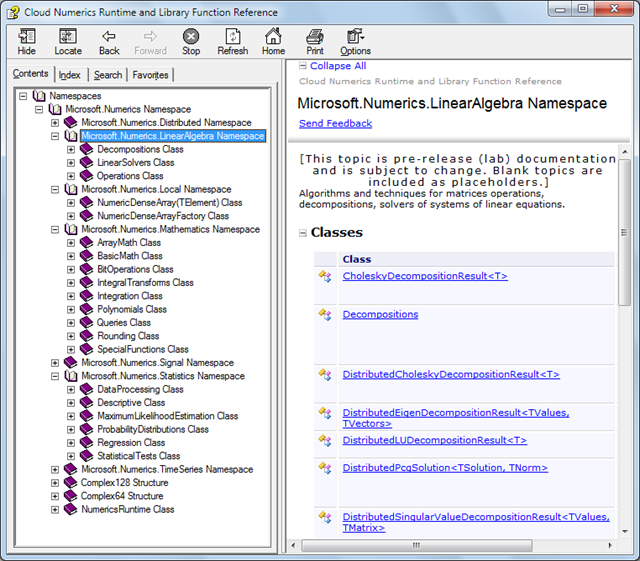Click the Signal Namespace book icon
This screenshot has width=640, height=561.
pos(71,363)
